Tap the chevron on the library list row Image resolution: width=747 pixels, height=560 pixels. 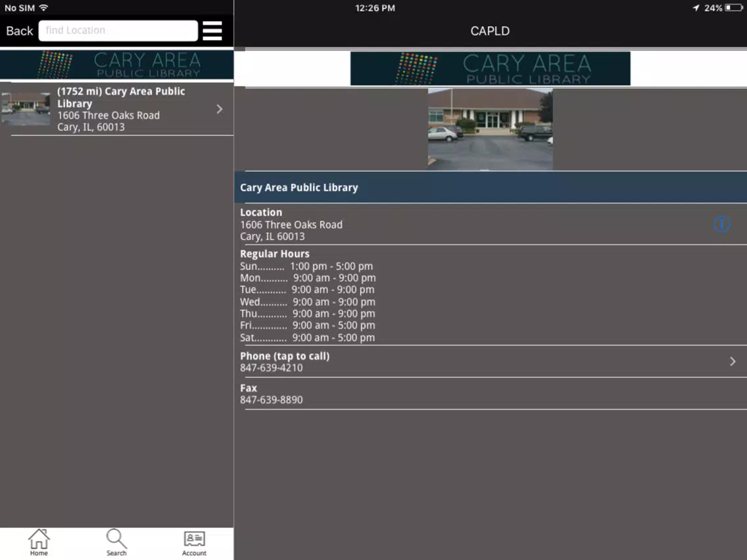[x=219, y=109]
